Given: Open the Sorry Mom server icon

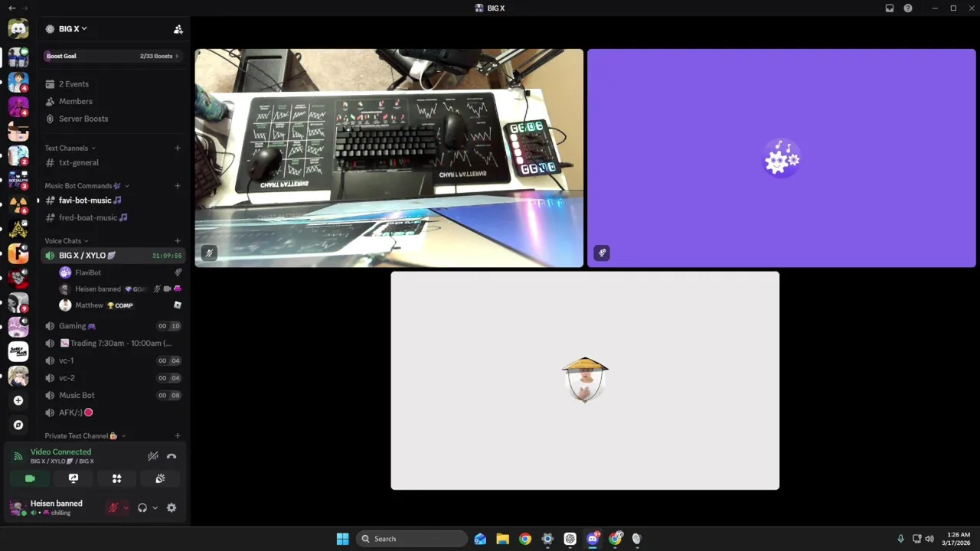Looking at the screenshot, I should pyautogui.click(x=18, y=351).
